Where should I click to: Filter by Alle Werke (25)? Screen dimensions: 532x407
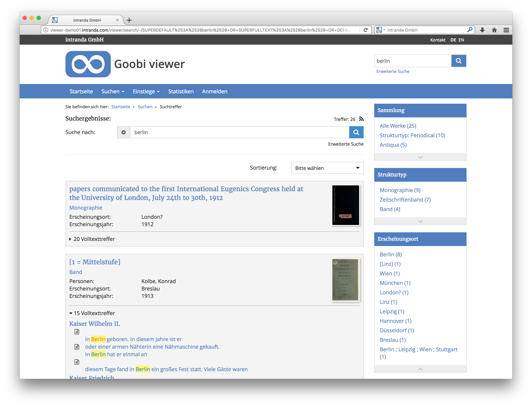click(x=398, y=126)
